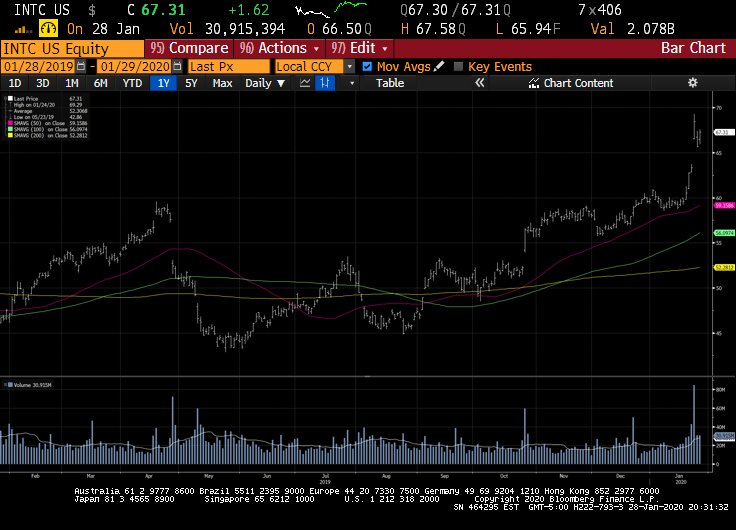Edit the end date 01/29/2020 field
Viewport: 736px width, 530px height.
pyautogui.click(x=135, y=66)
